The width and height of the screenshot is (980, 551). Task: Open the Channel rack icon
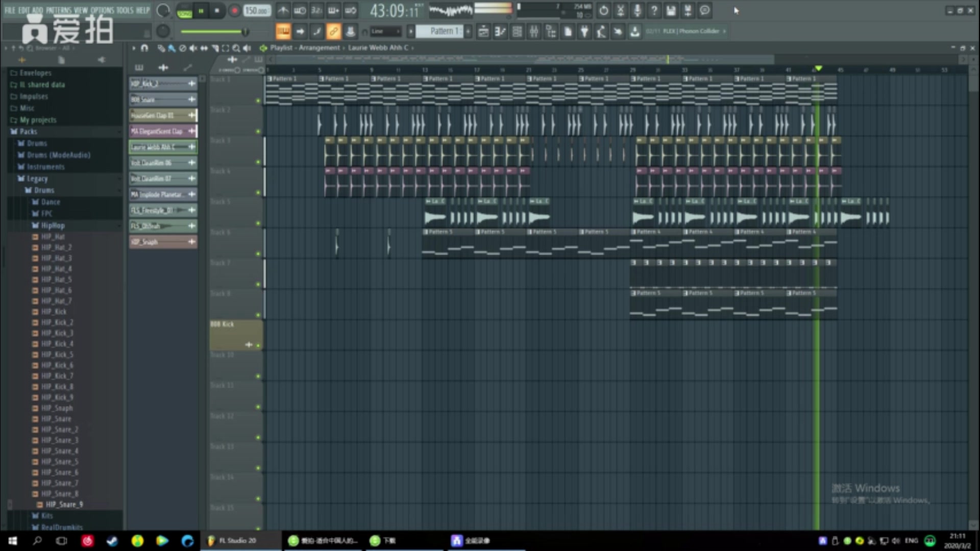point(517,31)
